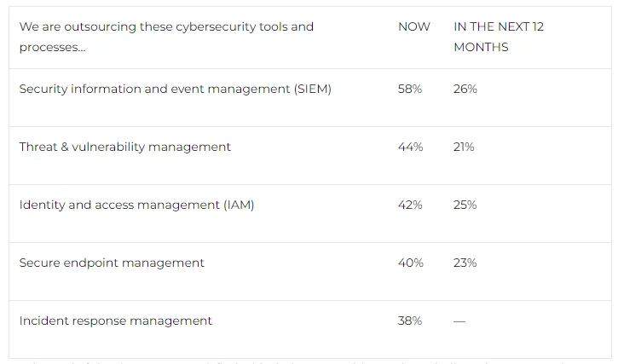Click 'Threat & vulnerability management' row label

(x=125, y=147)
